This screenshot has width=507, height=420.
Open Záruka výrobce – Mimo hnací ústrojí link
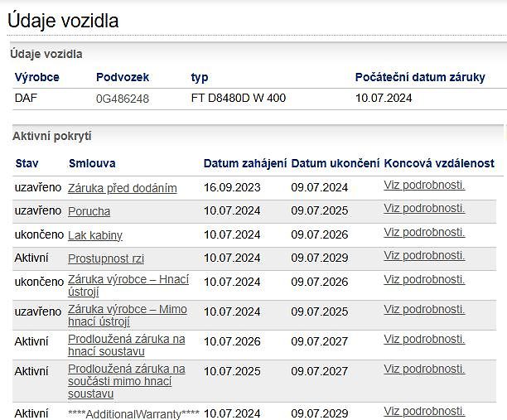(x=128, y=316)
